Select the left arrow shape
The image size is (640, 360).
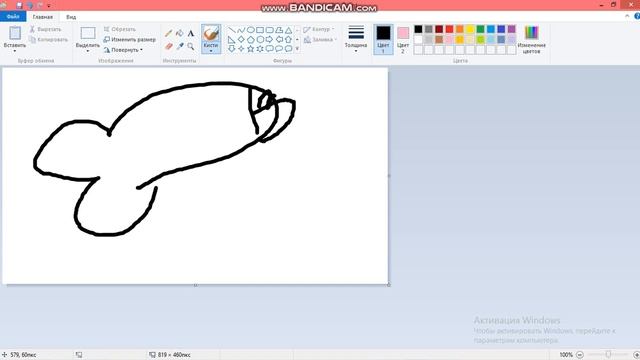279,40
